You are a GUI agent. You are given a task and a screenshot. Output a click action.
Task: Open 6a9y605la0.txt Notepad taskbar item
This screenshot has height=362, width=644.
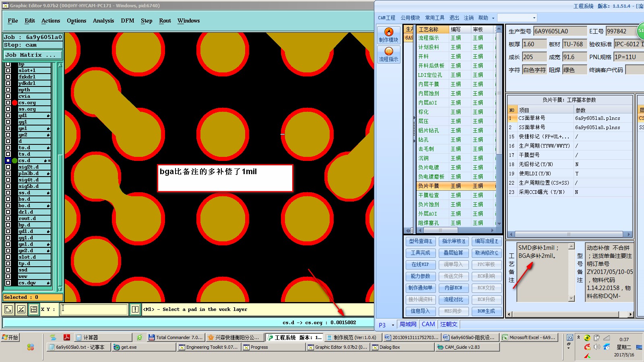[78, 347]
